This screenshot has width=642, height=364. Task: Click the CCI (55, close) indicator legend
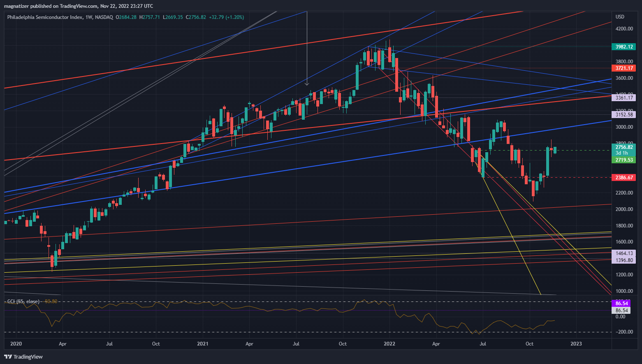23,301
